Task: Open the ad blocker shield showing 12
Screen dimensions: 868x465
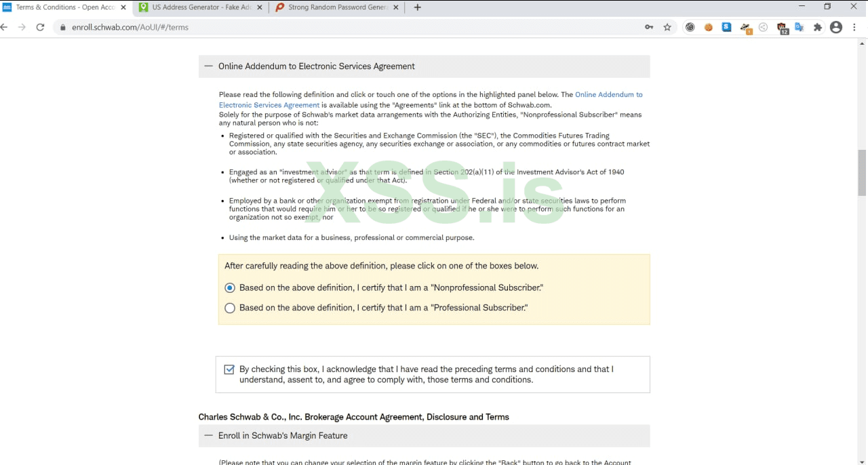Action: (782, 28)
